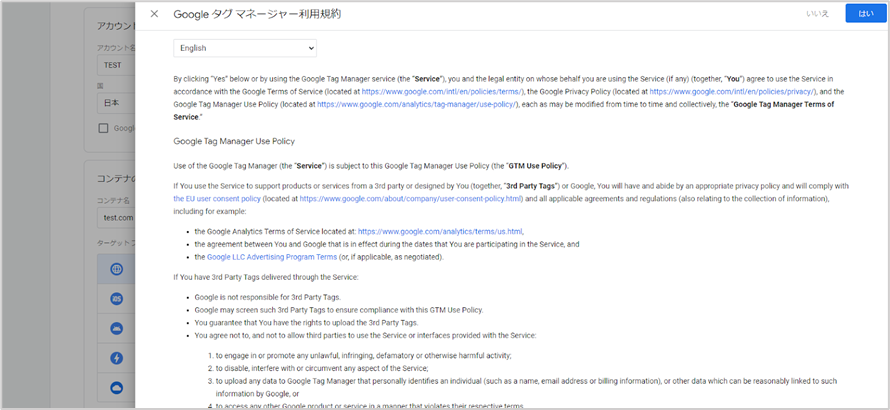Open the Google Privacy Policy URL link
Viewport: 890px width, 410px height.
[x=732, y=91]
